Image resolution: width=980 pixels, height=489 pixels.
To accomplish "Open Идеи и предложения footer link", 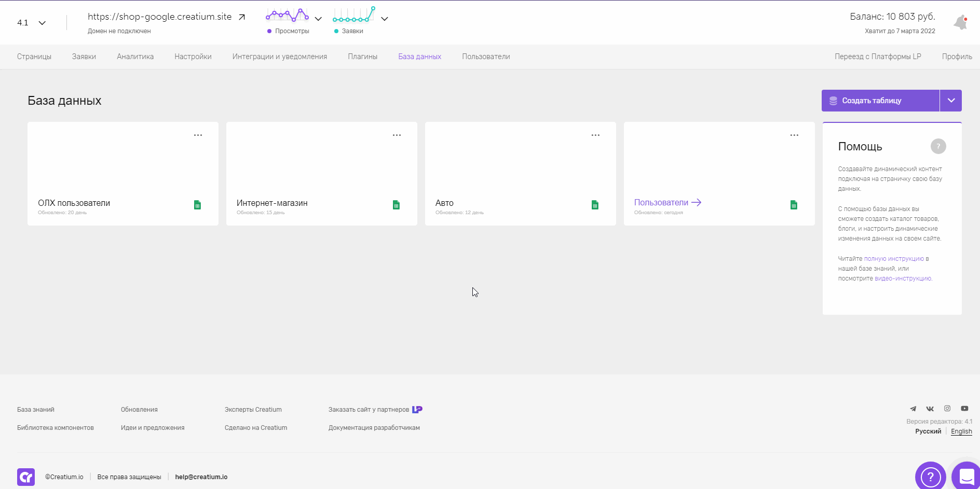I will (x=153, y=427).
